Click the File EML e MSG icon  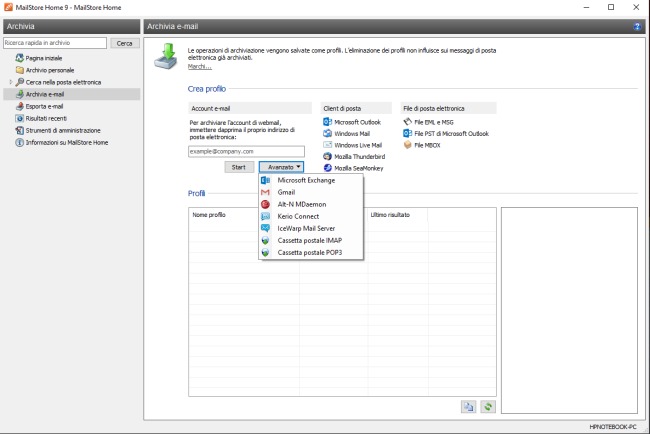click(407, 122)
